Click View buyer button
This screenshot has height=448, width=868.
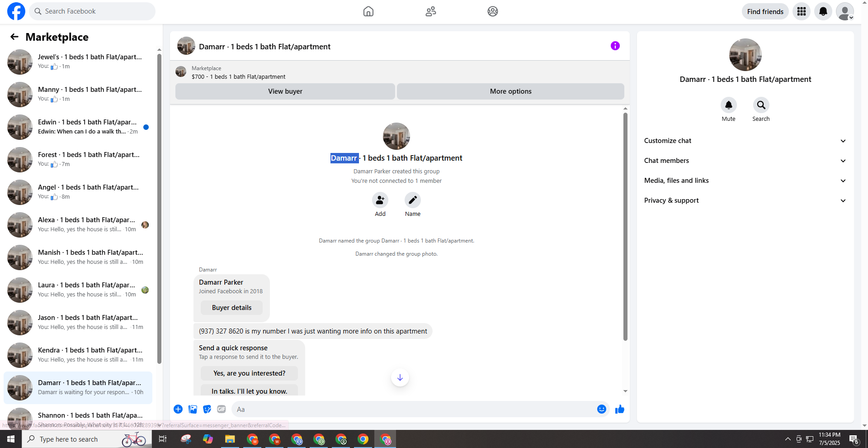pos(285,91)
